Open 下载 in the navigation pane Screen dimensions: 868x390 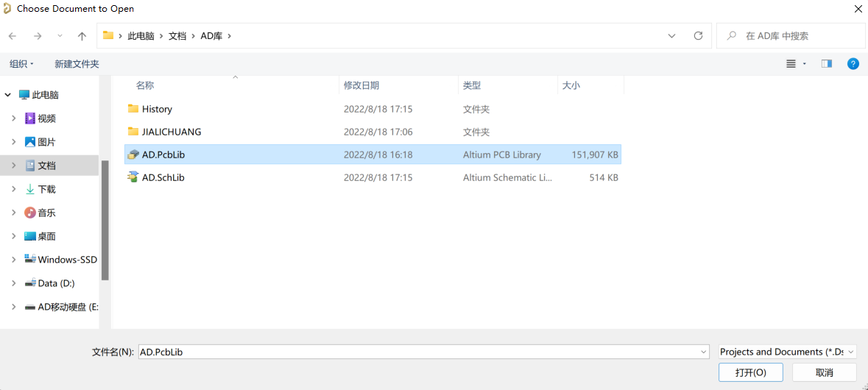pos(46,189)
